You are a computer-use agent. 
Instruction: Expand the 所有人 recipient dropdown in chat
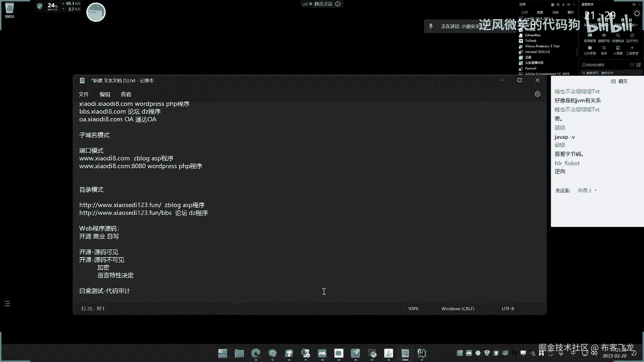tap(587, 190)
